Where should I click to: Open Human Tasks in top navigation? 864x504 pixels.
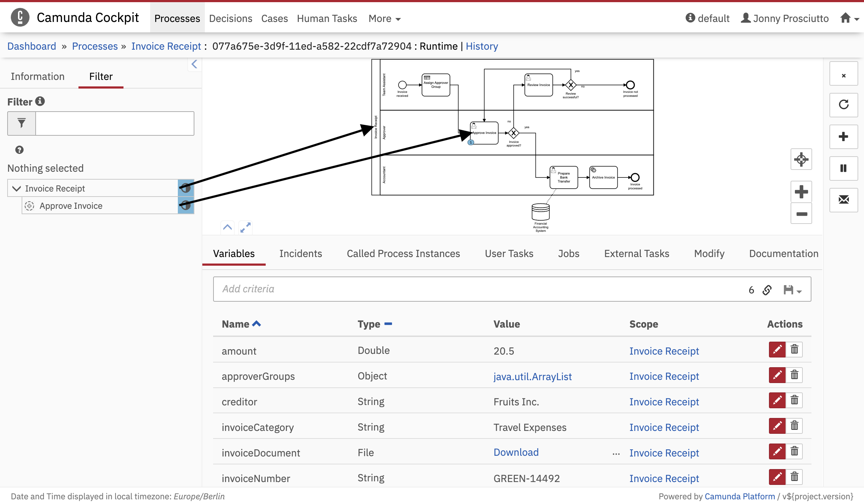pyautogui.click(x=327, y=18)
